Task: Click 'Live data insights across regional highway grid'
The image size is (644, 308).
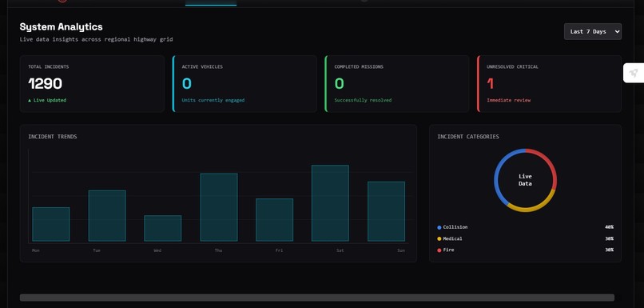Action: pos(96,39)
